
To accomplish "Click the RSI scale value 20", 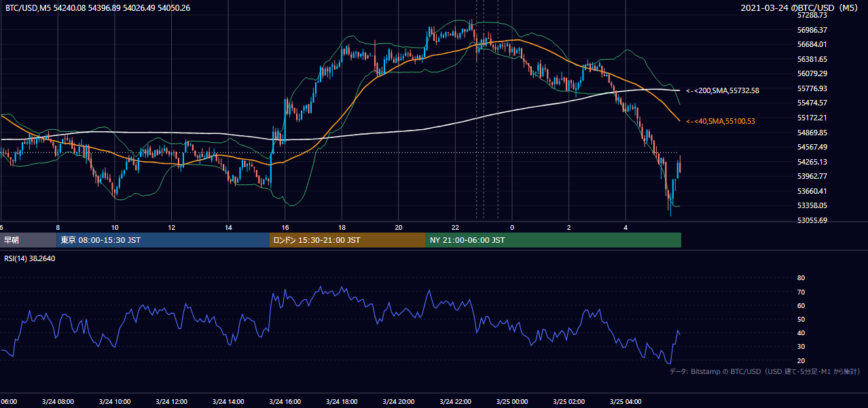I will pyautogui.click(x=801, y=360).
